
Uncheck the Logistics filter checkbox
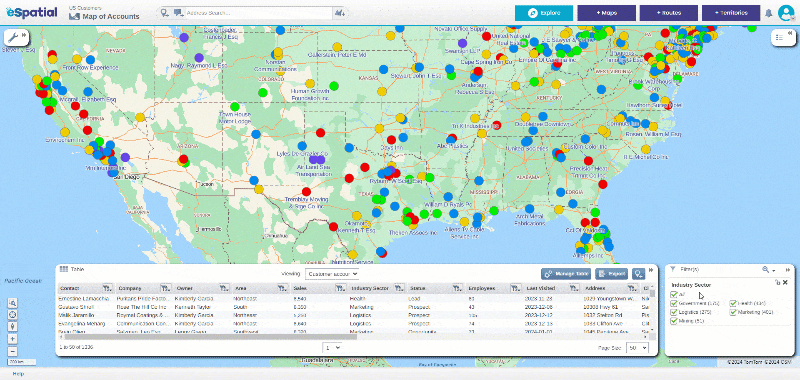674,312
